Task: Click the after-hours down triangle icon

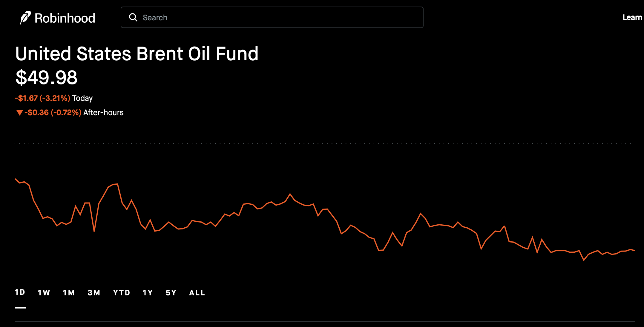Action: click(19, 112)
